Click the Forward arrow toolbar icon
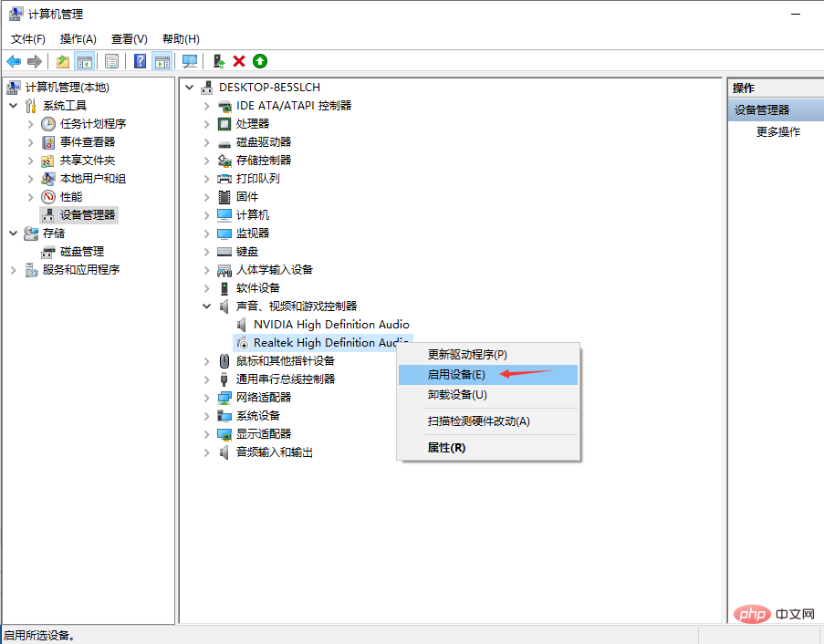 [x=34, y=61]
